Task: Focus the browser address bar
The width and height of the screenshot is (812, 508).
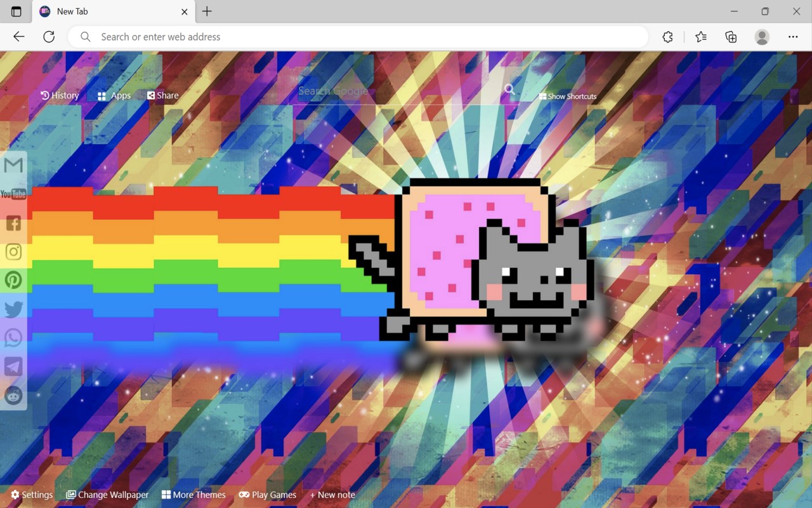Action: click(358, 37)
